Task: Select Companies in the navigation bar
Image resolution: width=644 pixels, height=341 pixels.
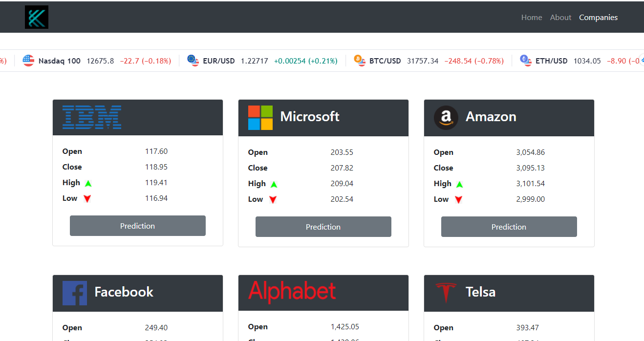Action: tap(598, 18)
